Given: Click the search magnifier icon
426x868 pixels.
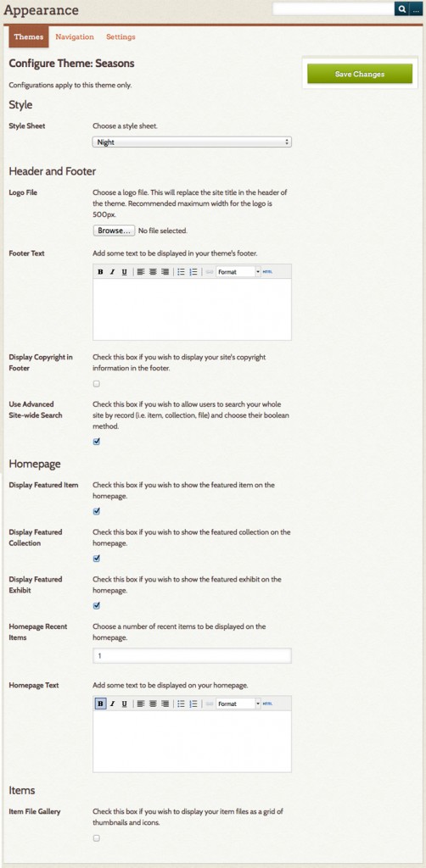Looking at the screenshot, I should pos(401,8).
